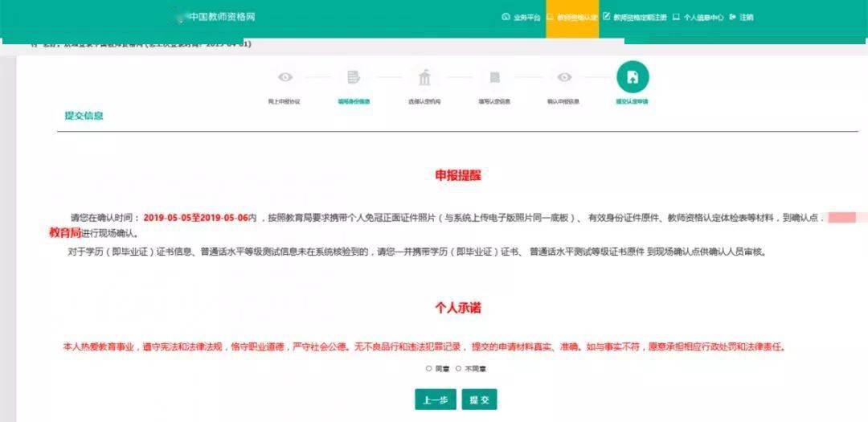Image resolution: width=868 pixels, height=422 pixels.
Task: Select the 同意 radio button
Action: point(428,368)
